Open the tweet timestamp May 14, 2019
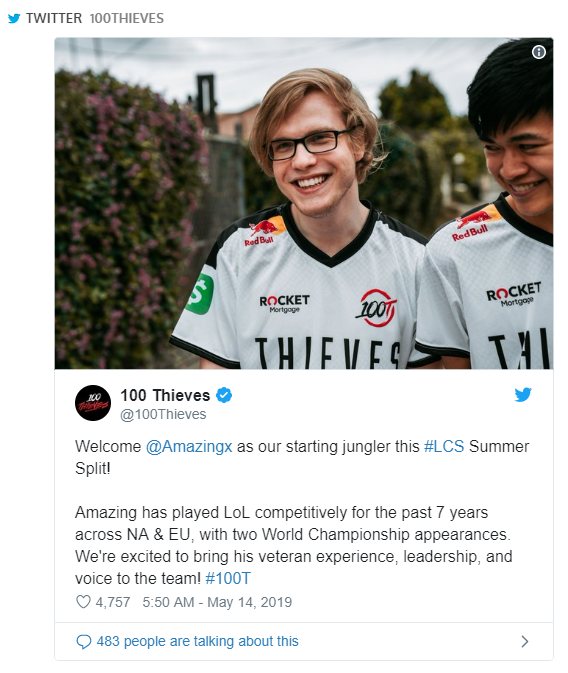568x673 pixels. pos(217,602)
